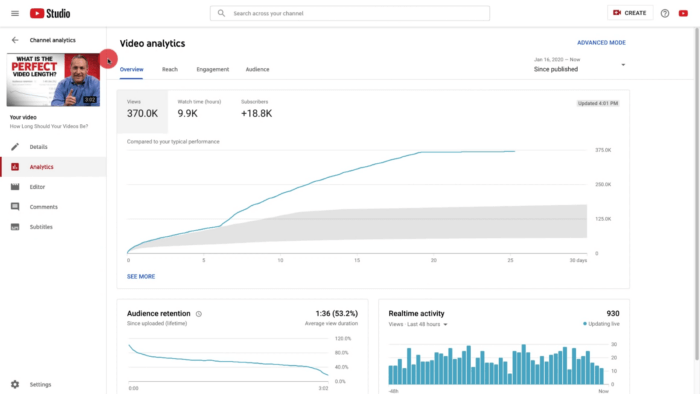Viewport: 700px width, 394px height.
Task: Expand the Since published date range dropdown
Action: tap(579, 65)
